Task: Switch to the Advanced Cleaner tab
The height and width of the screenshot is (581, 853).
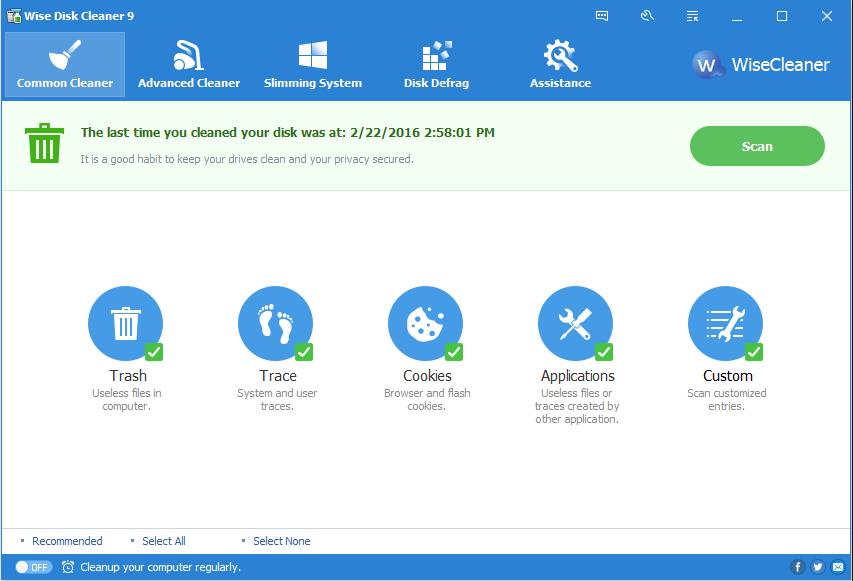Action: [189, 64]
